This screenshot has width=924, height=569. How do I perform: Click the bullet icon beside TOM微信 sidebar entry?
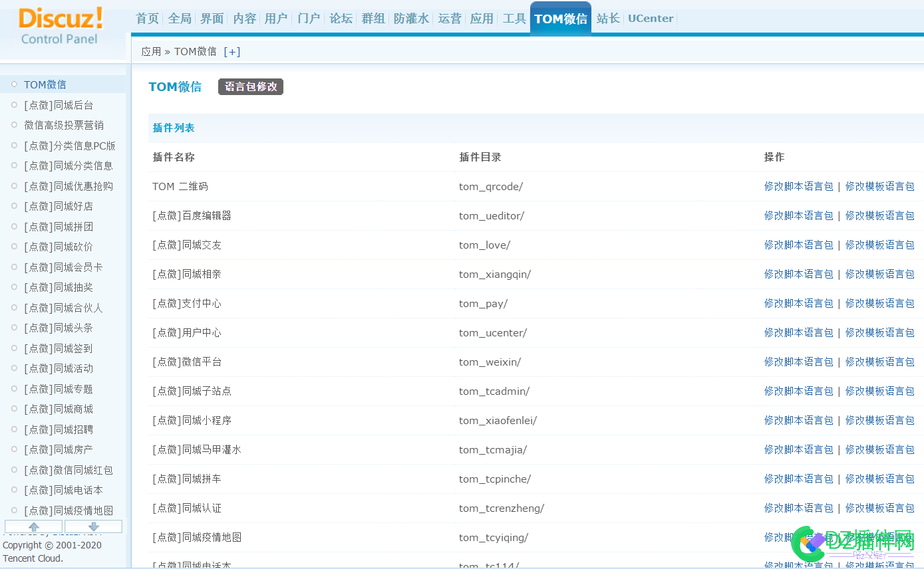(13, 84)
